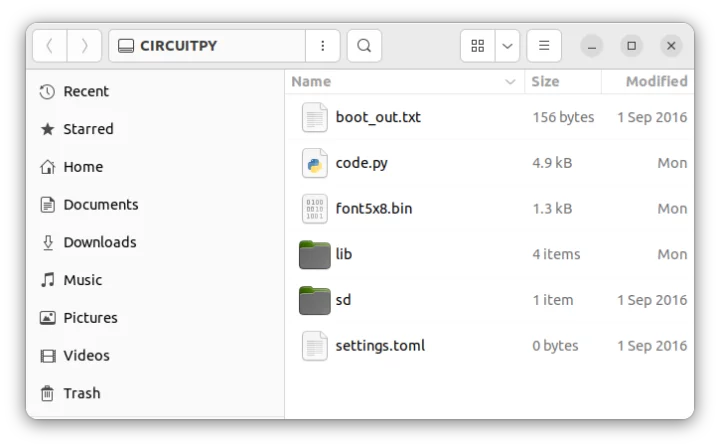Go forward with the right arrow

pyautogui.click(x=84, y=46)
